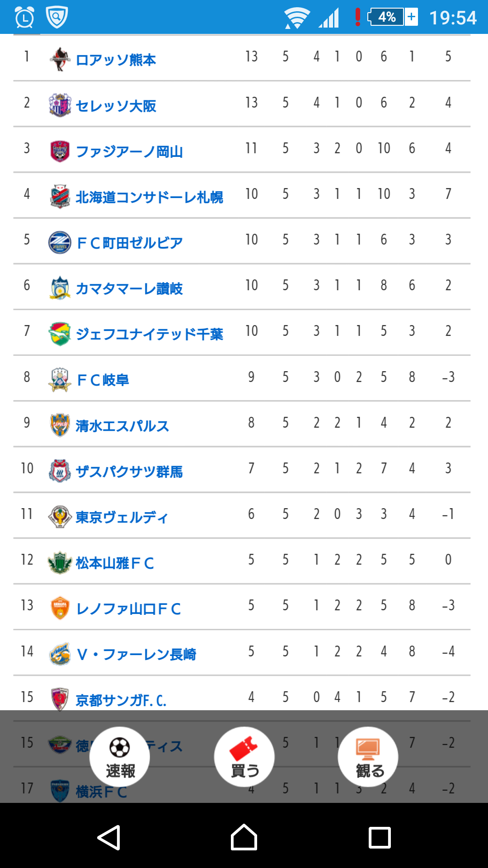The height and width of the screenshot is (868, 488).
Task: Select the ザスパクサツ群馬 row
Action: (x=242, y=470)
